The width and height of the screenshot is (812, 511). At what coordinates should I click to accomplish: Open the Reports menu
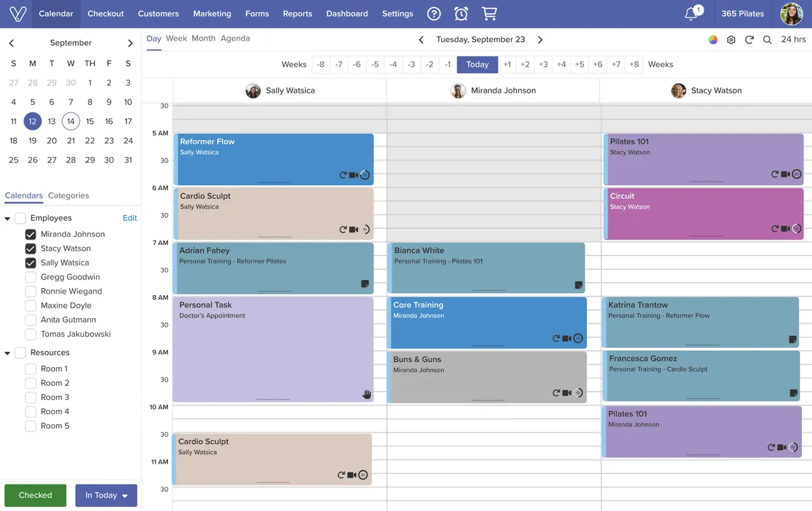click(x=298, y=14)
